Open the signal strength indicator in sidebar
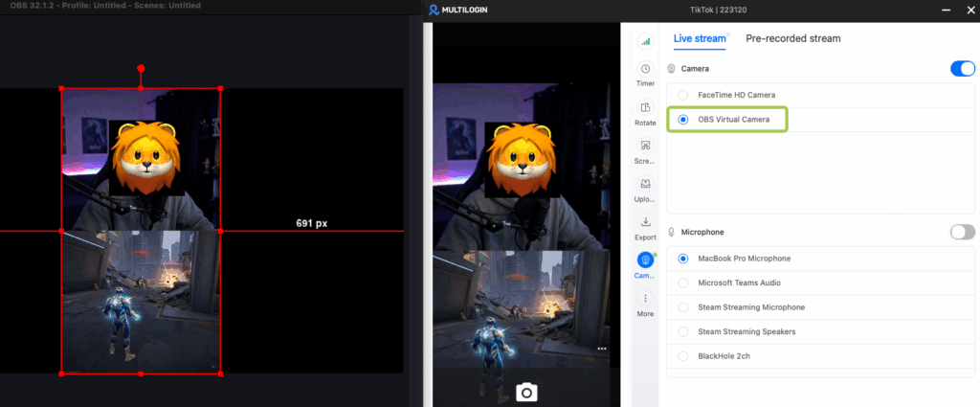 (x=646, y=41)
